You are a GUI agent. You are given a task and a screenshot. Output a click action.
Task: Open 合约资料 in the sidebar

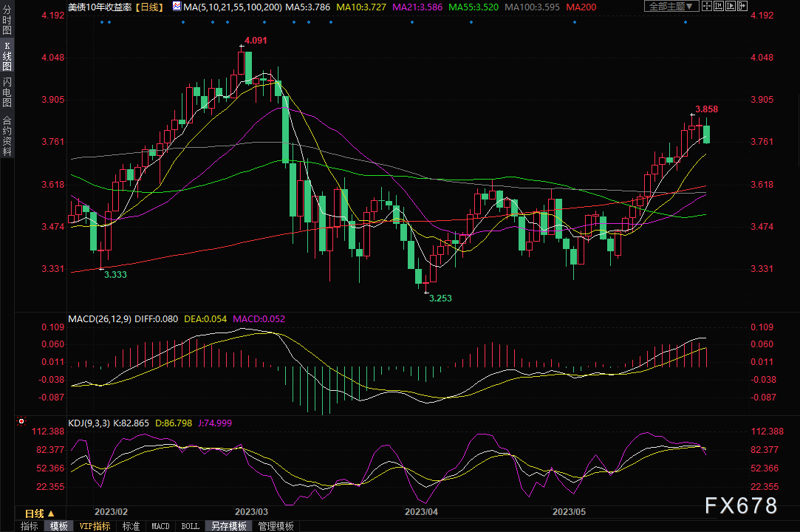(x=7, y=136)
